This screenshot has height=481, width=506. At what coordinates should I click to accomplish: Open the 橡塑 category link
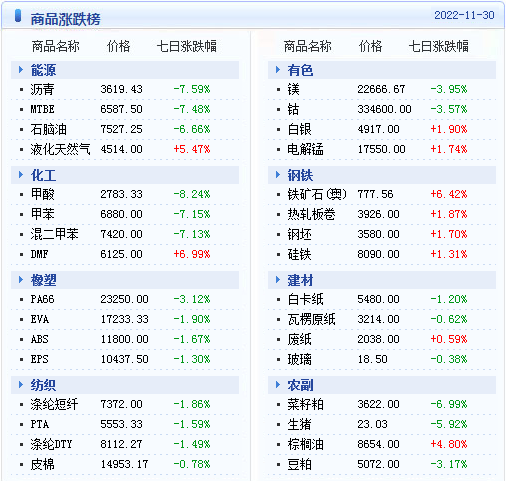click(x=43, y=280)
